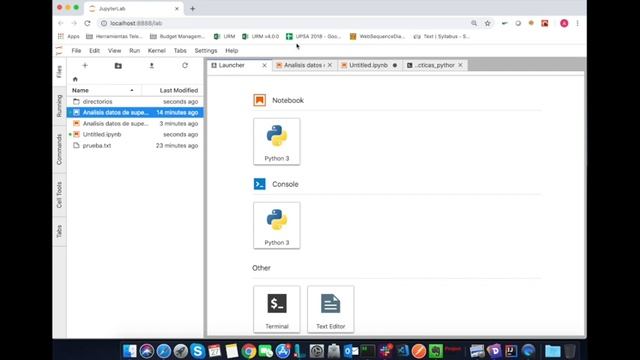This screenshot has height=360, width=640.
Task: Open the Run menu
Action: pyautogui.click(x=134, y=51)
